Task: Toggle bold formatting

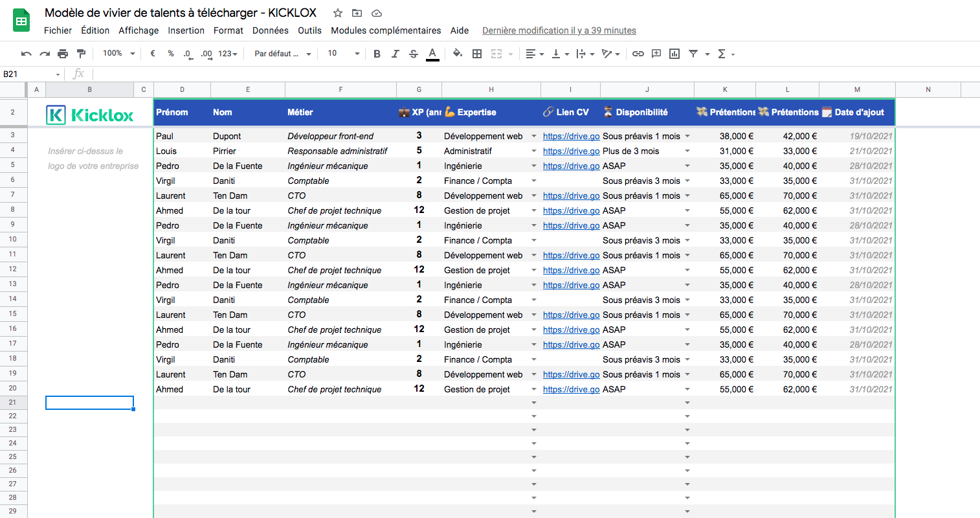Action: click(377, 54)
